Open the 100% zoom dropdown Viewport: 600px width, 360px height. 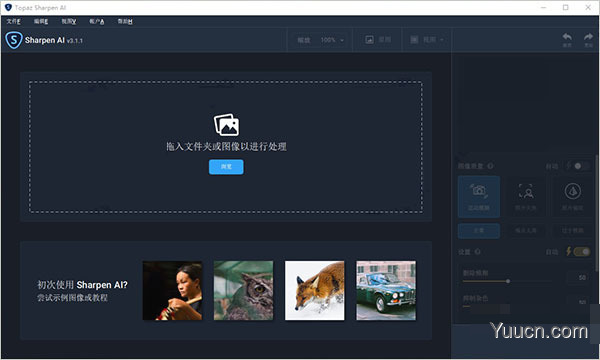(332, 40)
